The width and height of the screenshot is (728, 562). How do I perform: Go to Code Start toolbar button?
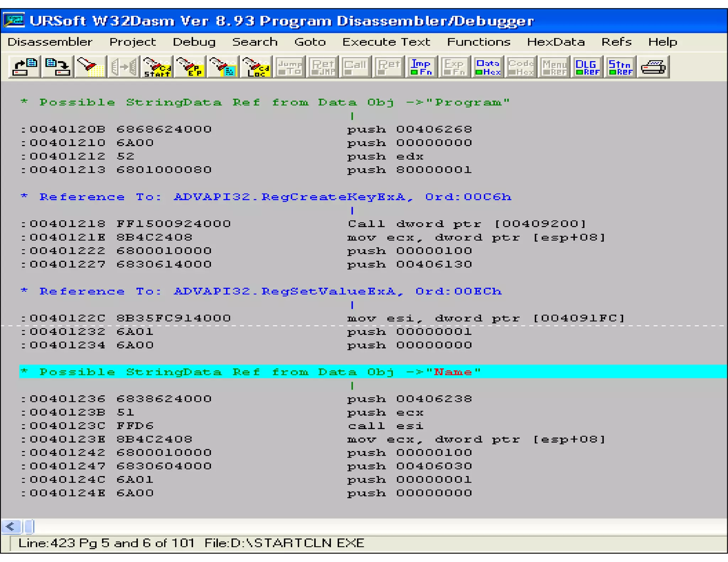[x=157, y=67]
